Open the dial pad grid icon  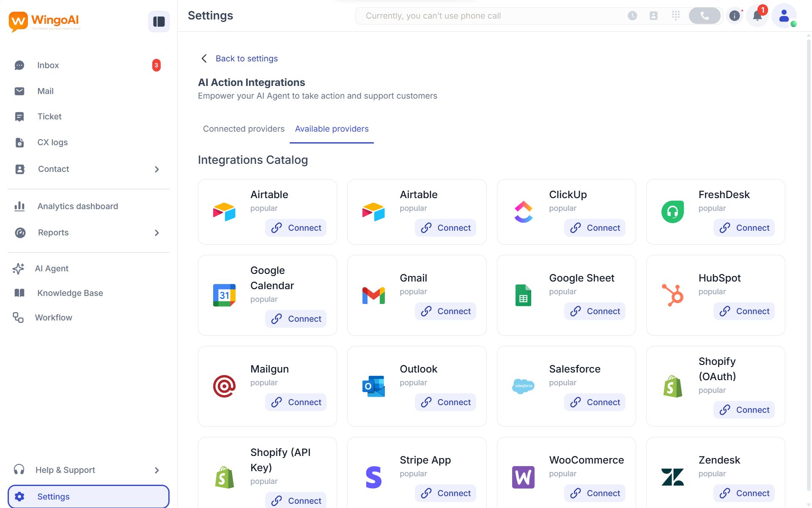675,16
